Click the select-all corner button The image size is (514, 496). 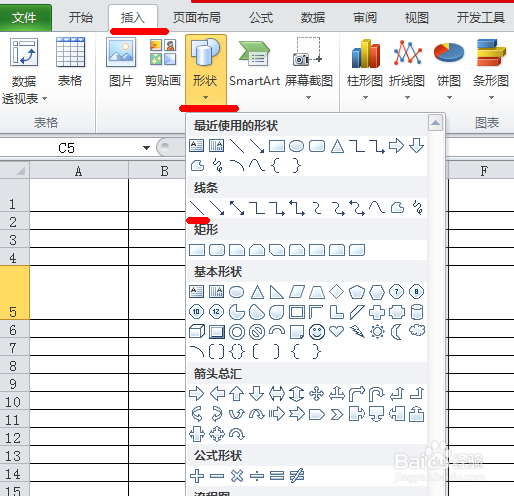pos(14,170)
